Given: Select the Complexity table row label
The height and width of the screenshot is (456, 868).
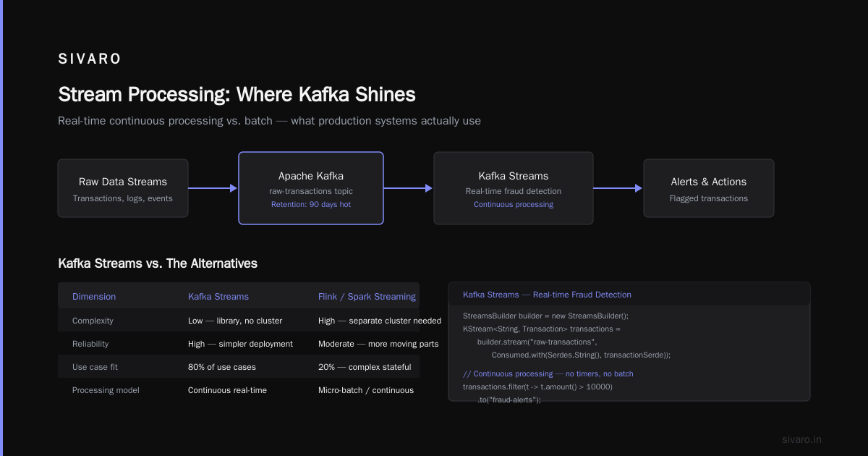Looking at the screenshot, I should click(93, 321).
